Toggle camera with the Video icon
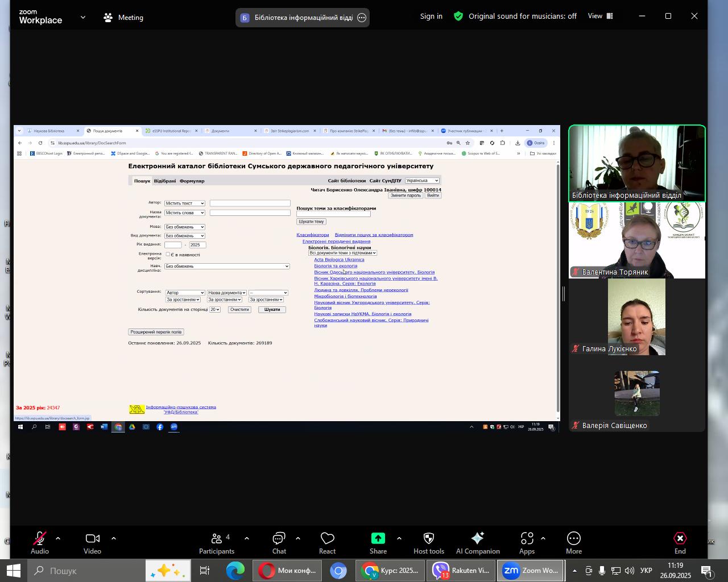The image size is (728, 582). (92, 539)
